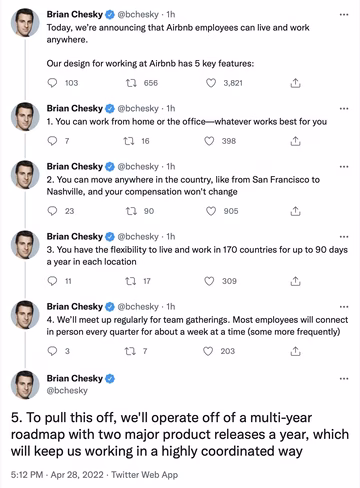Open @bchesky handle under last tweet
360x488 pixels.
(x=67, y=390)
